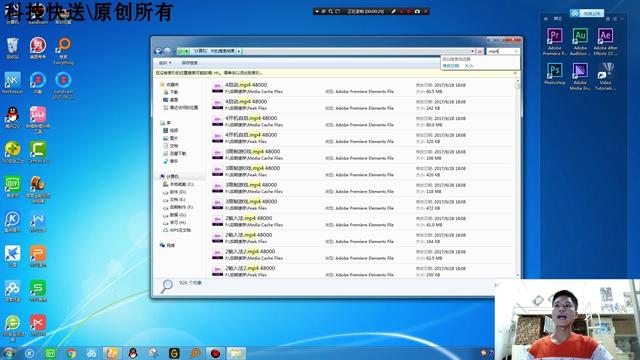Open the 组织 (Organize) dropdown menu
This screenshot has width=640, height=360.
tap(165, 63)
